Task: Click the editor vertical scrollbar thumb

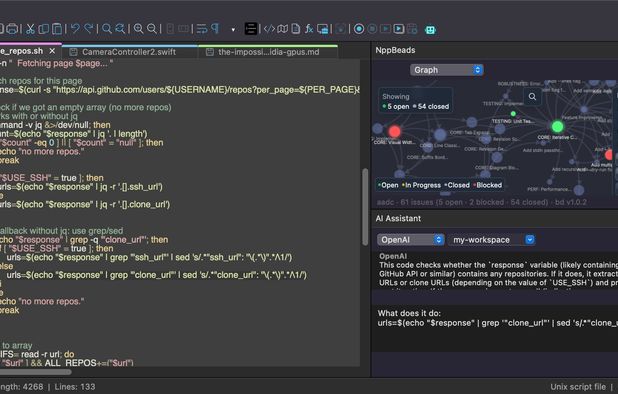Action: click(365, 207)
